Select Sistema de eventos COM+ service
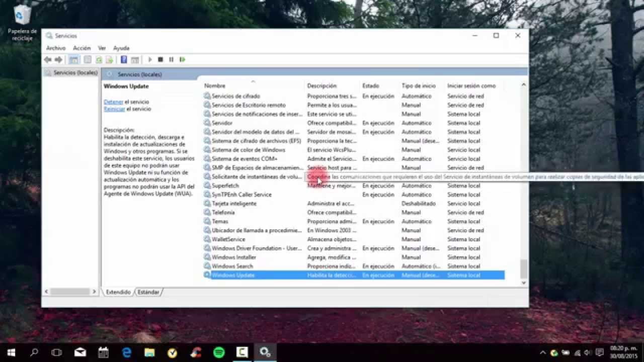Viewport: 644px width, 362px height. click(x=354, y=159)
